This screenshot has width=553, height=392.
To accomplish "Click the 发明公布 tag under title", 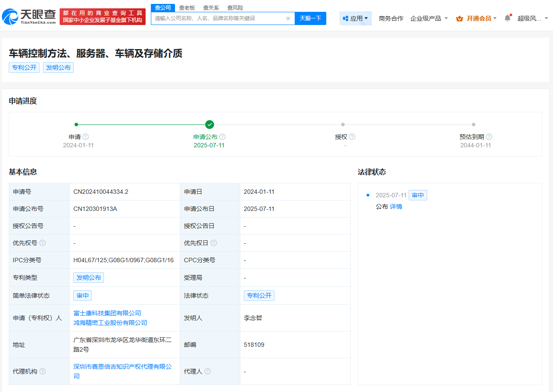I will [x=58, y=68].
